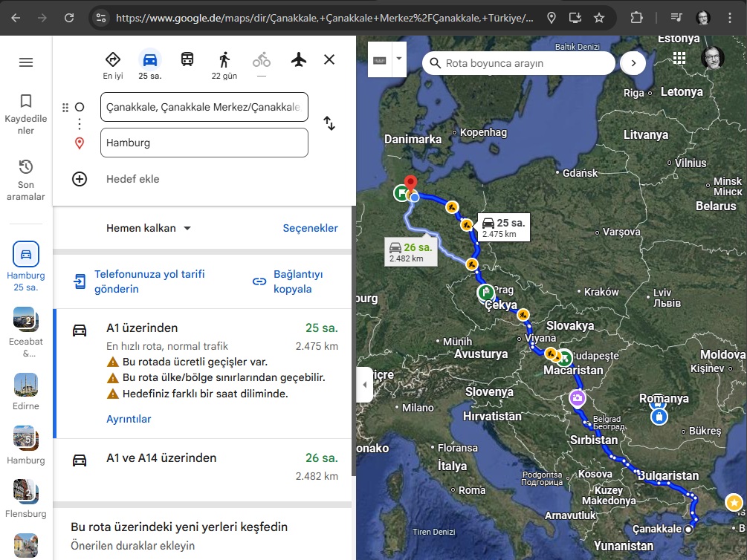Reload the browser page
Screen dimensions: 747x560
(69, 18)
